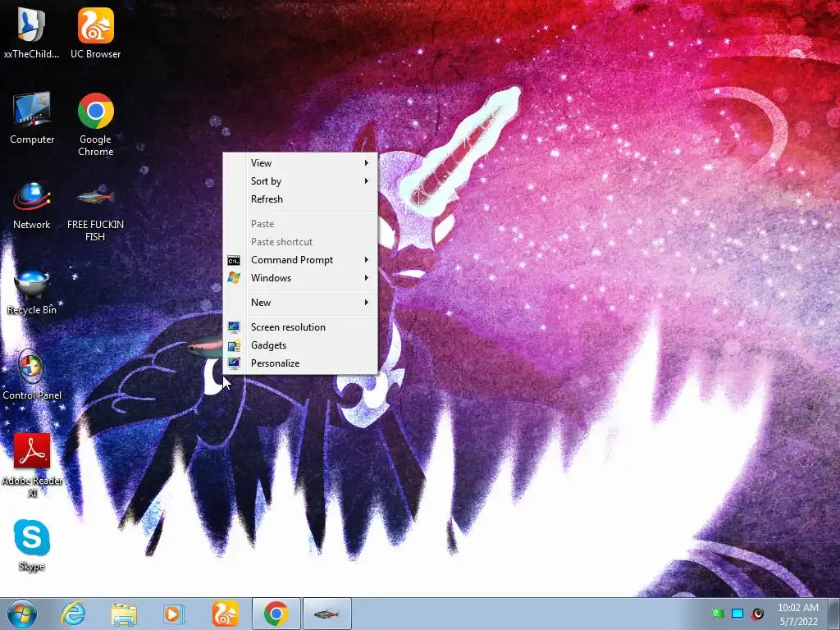Open Screen resolution from context menu
Image resolution: width=840 pixels, height=630 pixels.
point(300,327)
